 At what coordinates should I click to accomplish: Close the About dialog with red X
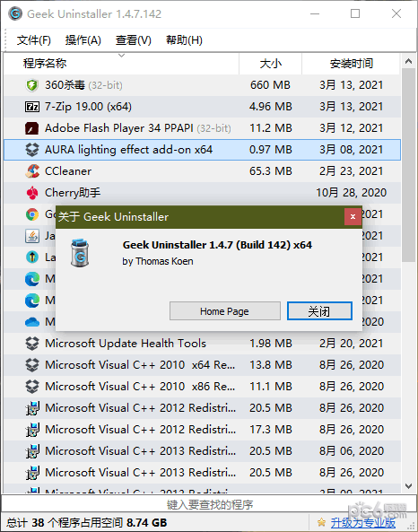click(353, 217)
